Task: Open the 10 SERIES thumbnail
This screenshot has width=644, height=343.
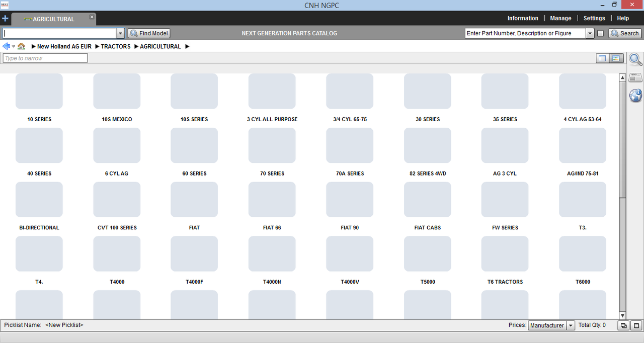Action: click(39, 91)
